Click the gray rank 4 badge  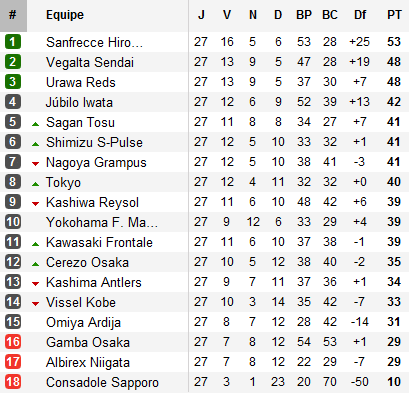coord(13,102)
